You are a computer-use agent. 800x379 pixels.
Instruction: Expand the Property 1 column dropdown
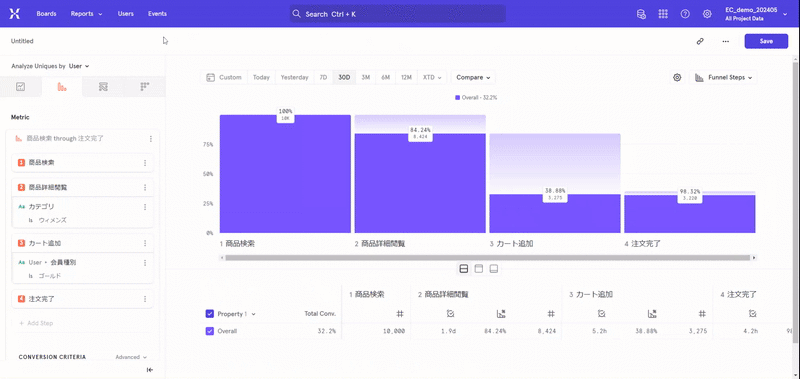tap(236, 314)
